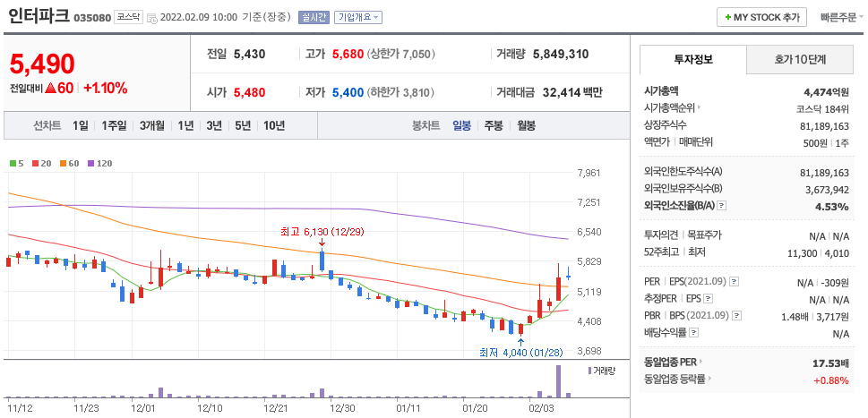Select the 1주일 line chart period

(x=114, y=126)
